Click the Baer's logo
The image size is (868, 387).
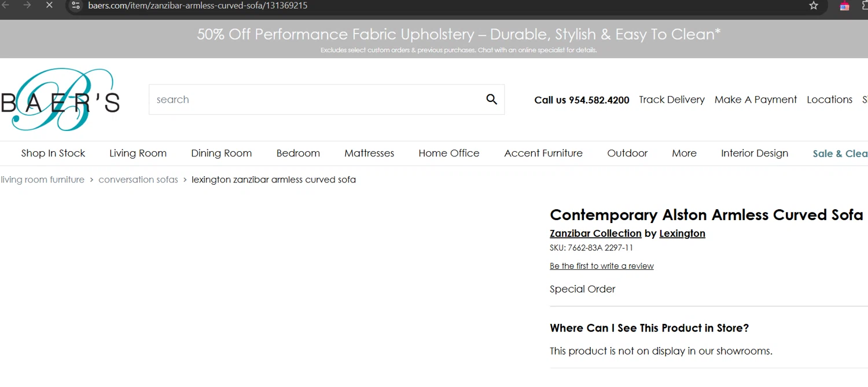[60, 100]
